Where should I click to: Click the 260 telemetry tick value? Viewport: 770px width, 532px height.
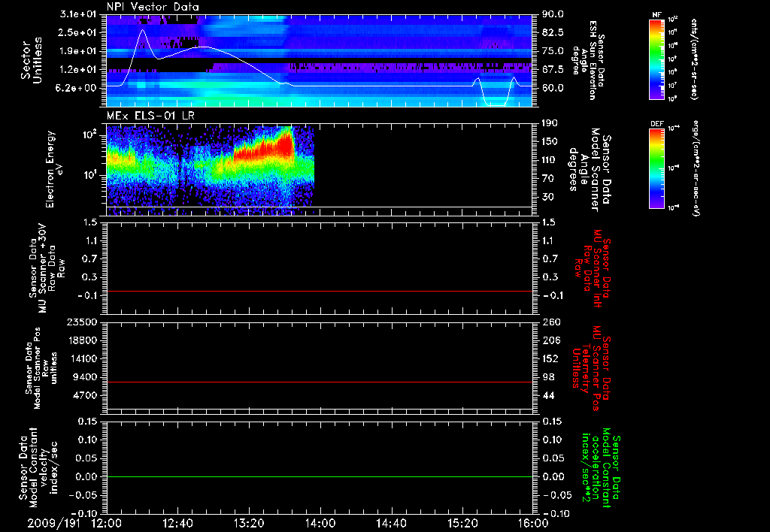(551, 322)
